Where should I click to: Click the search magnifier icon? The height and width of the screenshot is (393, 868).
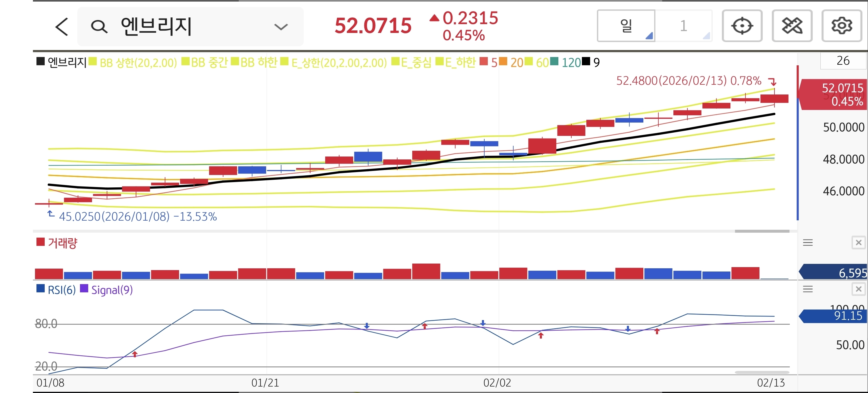[x=99, y=27]
